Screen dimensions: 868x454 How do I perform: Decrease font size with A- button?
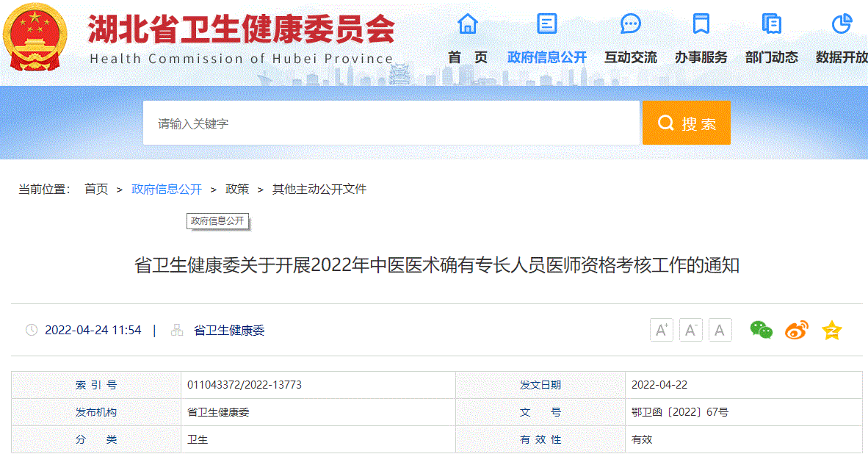tap(691, 331)
